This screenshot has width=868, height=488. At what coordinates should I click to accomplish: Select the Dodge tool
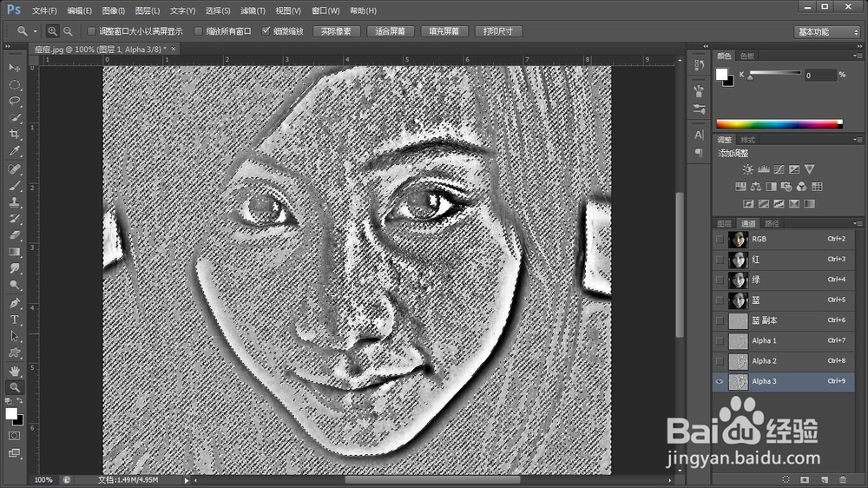click(15, 286)
